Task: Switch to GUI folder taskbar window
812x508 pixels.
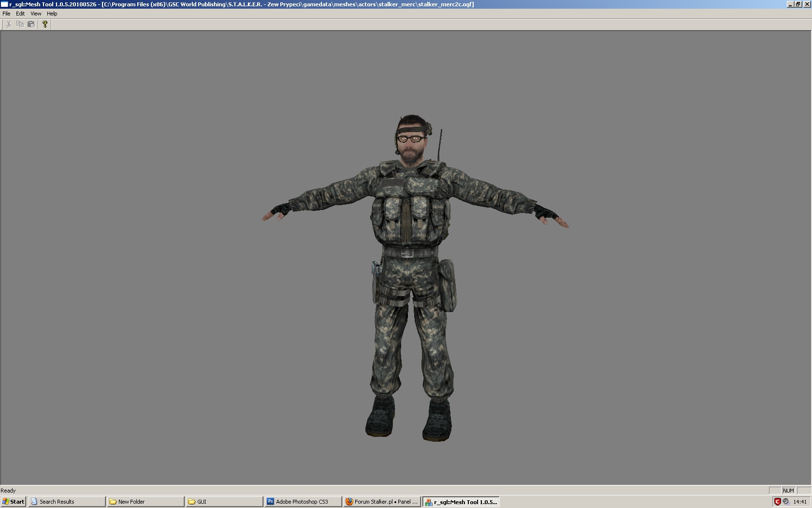Action: pyautogui.click(x=224, y=502)
